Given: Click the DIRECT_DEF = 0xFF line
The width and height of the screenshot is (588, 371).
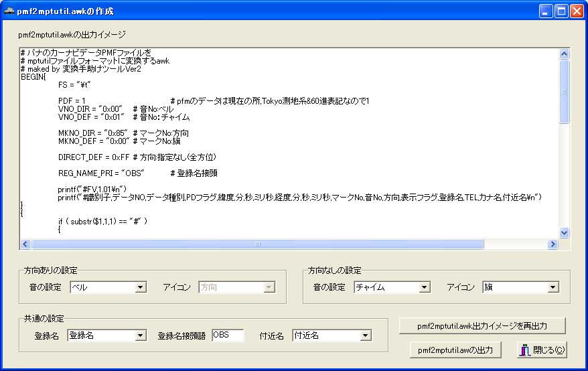Looking at the screenshot, I should (x=137, y=157).
